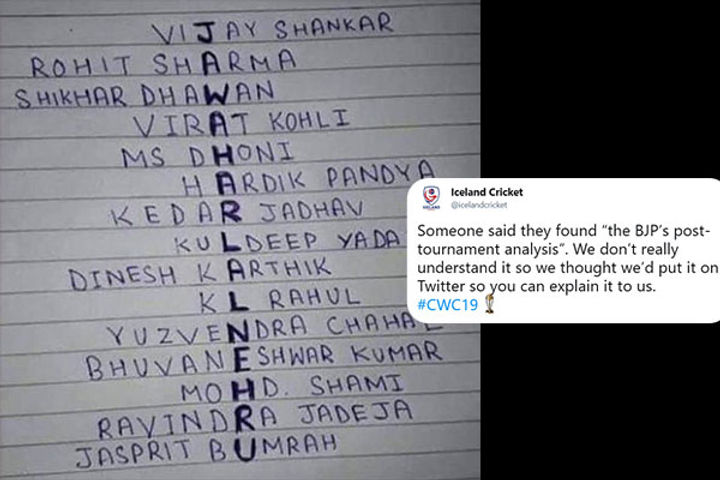
Task: Select the Rohit Sharma line
Action: (163, 64)
